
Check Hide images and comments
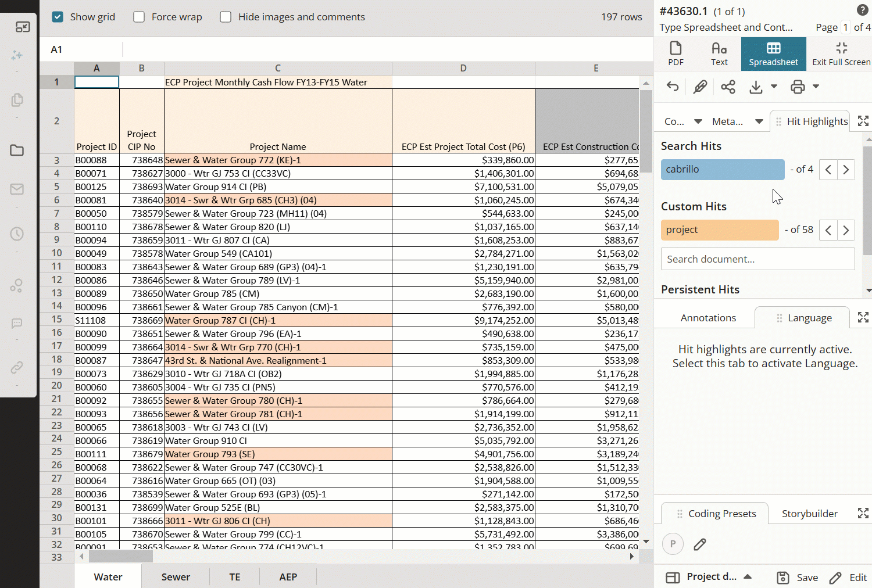(x=226, y=17)
